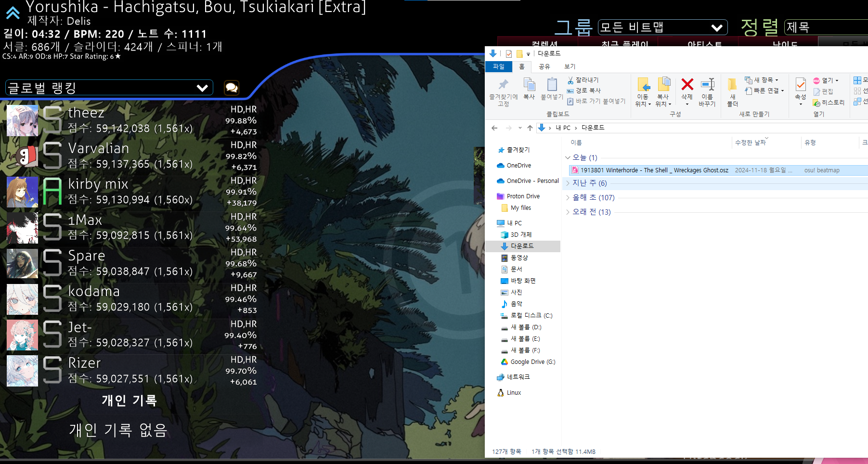Image resolution: width=868 pixels, height=464 pixels.
Task: Click the title bar properties checkmark icon
Action: (x=509, y=53)
